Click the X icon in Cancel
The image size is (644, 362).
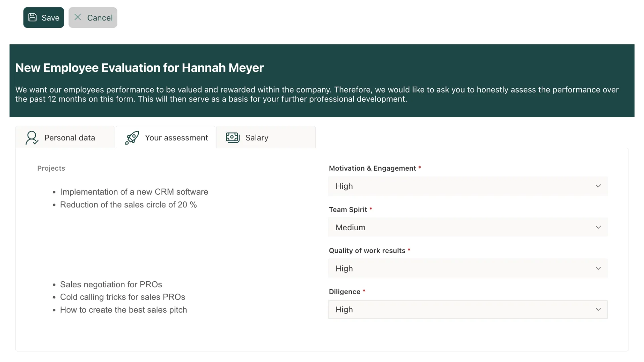tap(77, 17)
